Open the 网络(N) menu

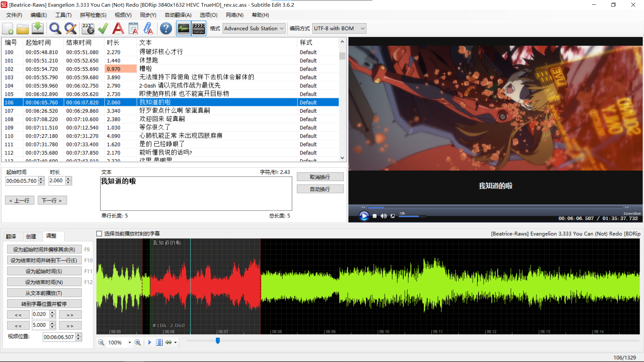(x=234, y=15)
